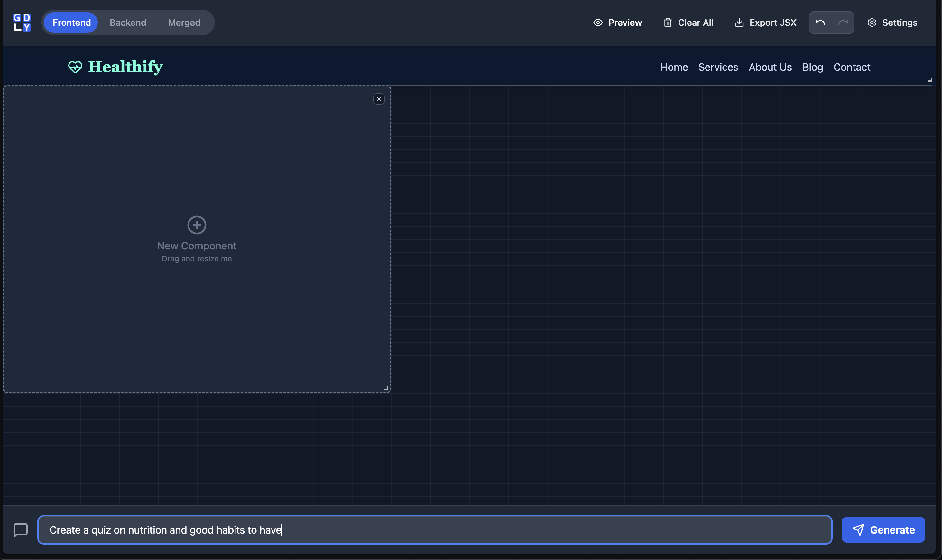Viewport: 942px width, 560px height.
Task: Select the Merged view tab
Action: point(184,23)
